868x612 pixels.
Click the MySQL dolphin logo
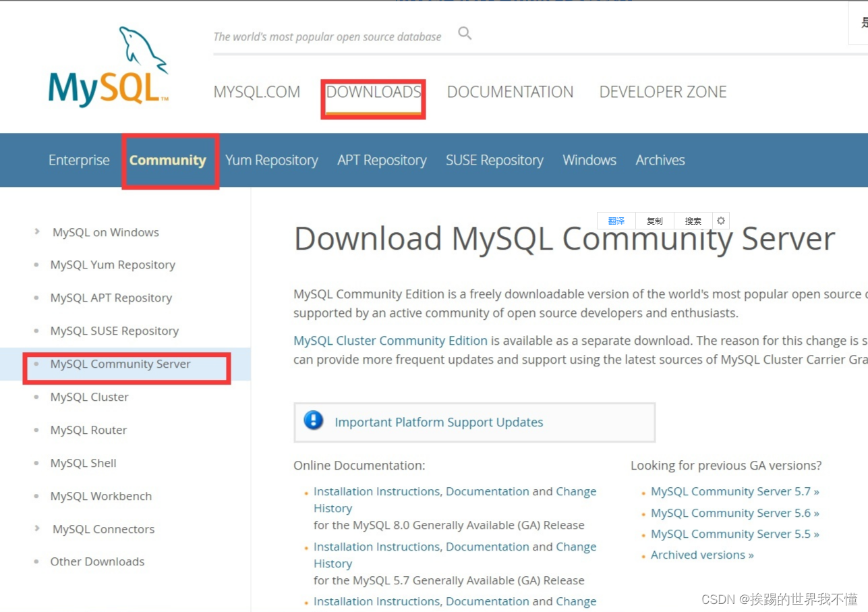(109, 67)
